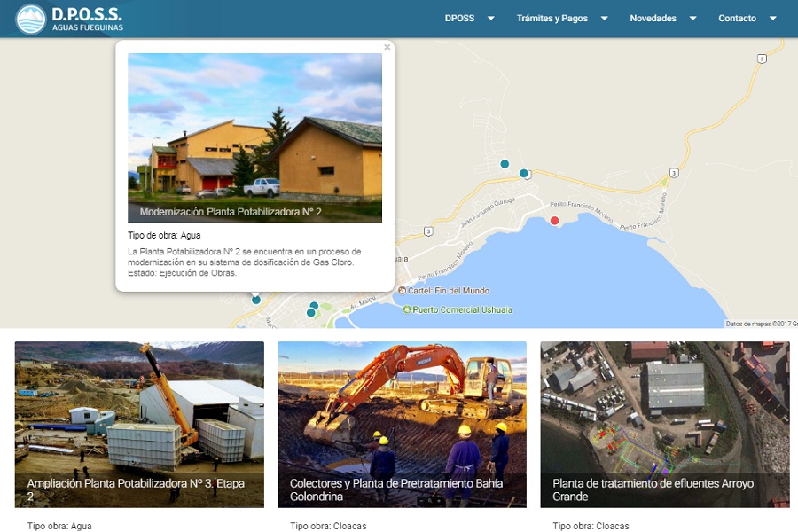Screen dimensions: 798x532
Task: Expand the Trámites y Pagos dropdown arrow
Action: coord(605,18)
